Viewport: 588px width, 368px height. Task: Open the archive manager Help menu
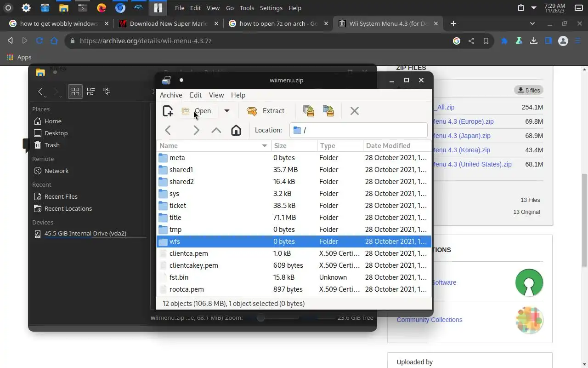[x=238, y=95]
